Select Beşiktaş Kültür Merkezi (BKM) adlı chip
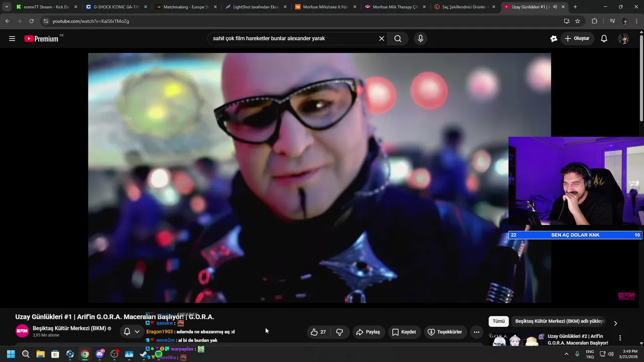This screenshot has width=644, height=362. click(559, 321)
